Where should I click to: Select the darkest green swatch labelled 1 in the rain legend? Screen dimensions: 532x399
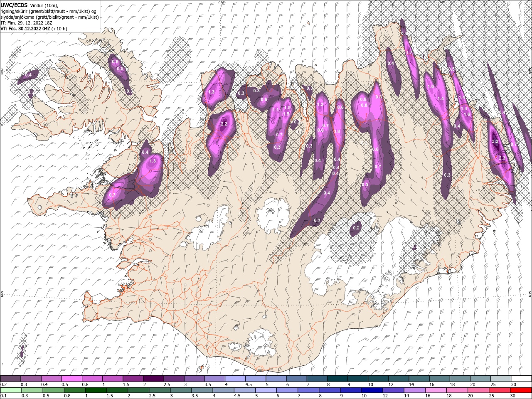(x=96, y=390)
